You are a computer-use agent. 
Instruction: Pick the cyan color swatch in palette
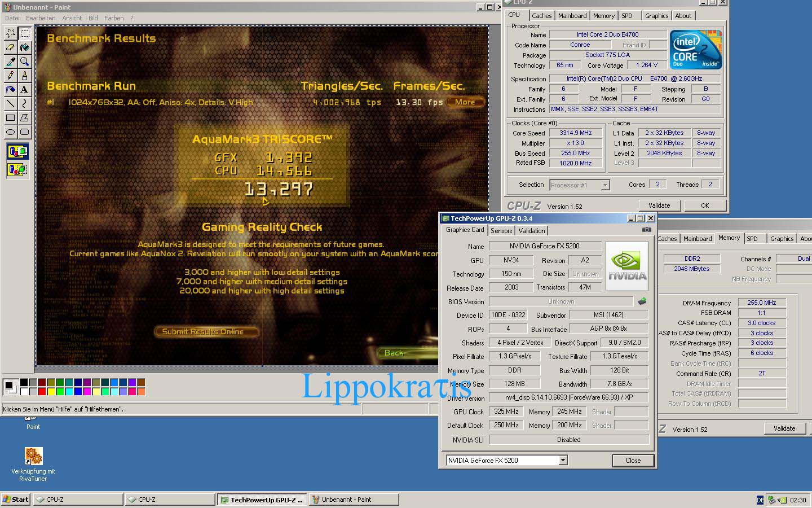[69, 391]
